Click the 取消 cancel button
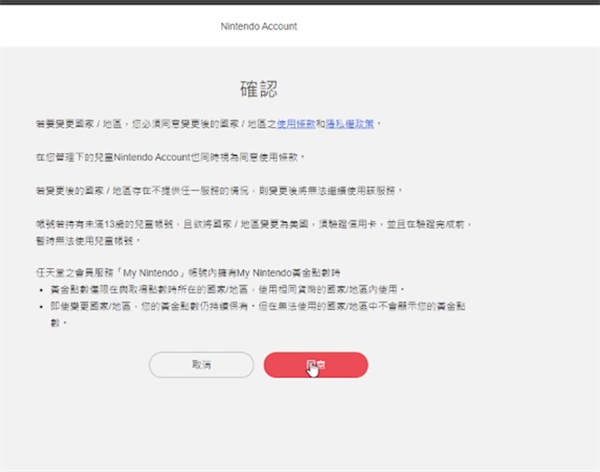Screen dimensions: 600x472 [x=201, y=365]
